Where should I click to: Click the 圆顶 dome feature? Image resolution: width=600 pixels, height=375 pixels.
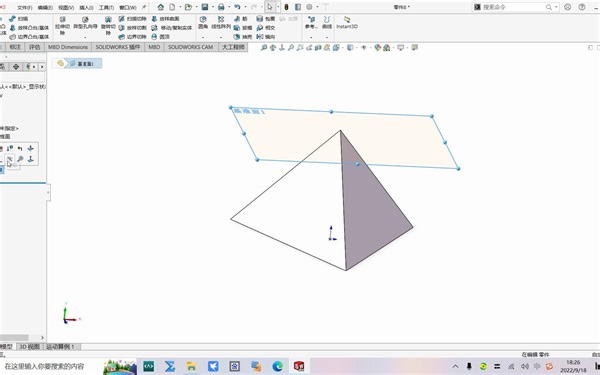[x=161, y=37]
